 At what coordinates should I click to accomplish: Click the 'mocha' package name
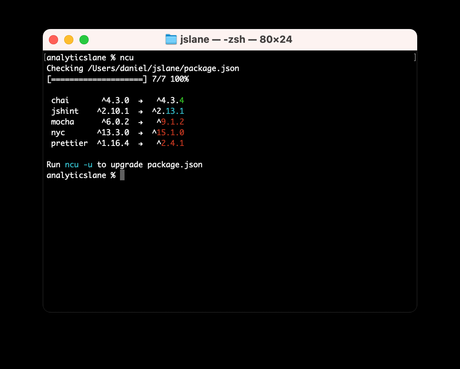coord(62,122)
